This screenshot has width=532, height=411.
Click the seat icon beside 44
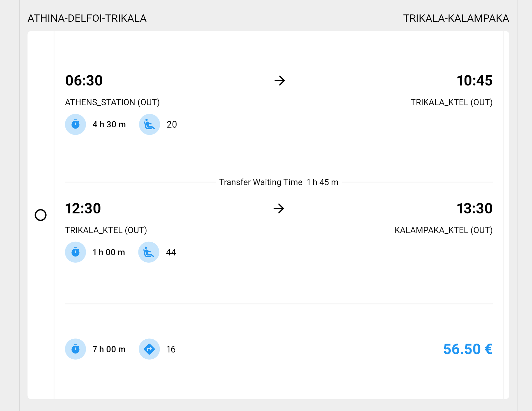click(x=149, y=252)
